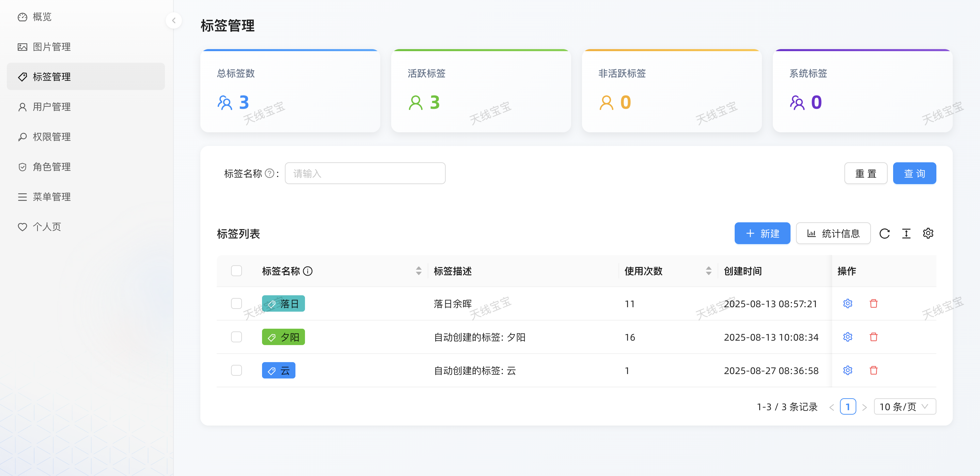The height and width of the screenshot is (476, 980).
Task: Click the refresh icon in the tag list toolbar
Action: tap(884, 234)
